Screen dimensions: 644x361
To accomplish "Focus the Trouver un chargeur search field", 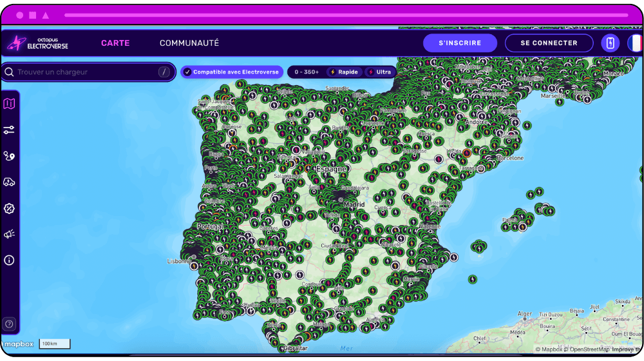I will (88, 72).
